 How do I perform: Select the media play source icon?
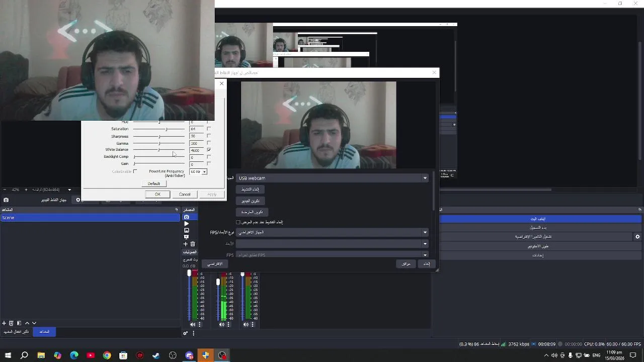point(186,224)
